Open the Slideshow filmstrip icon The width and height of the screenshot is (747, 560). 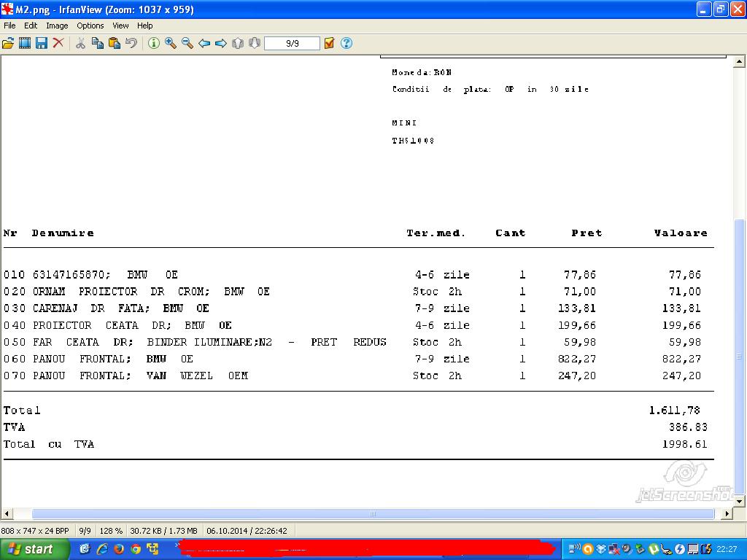coord(25,44)
